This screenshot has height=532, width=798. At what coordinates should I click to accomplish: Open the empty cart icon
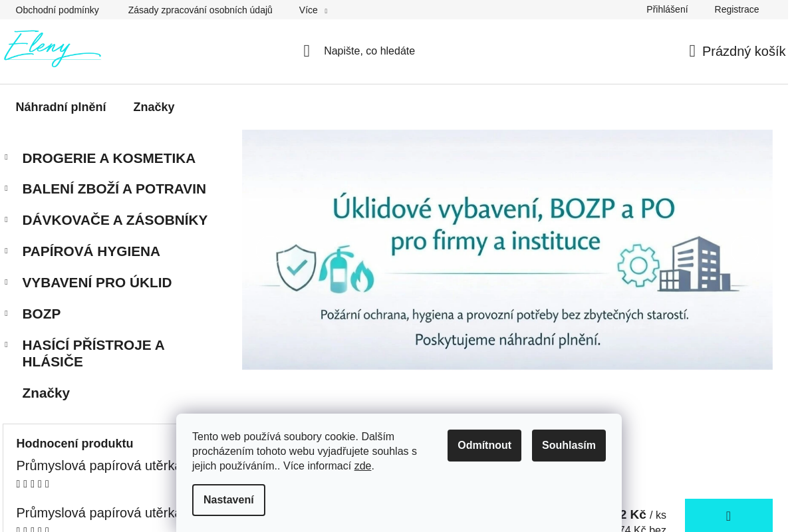692,51
